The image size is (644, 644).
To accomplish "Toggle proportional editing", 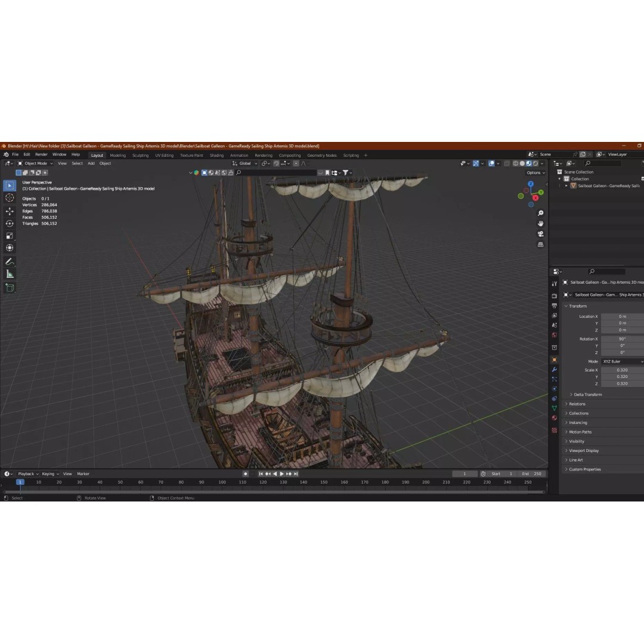I will click(x=296, y=163).
